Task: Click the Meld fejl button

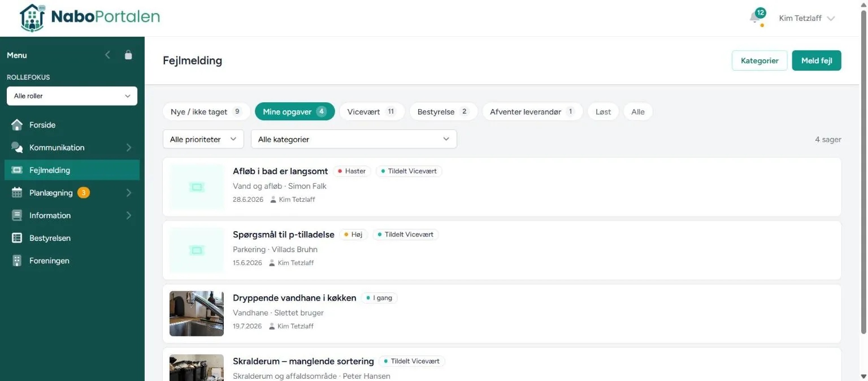Action: coord(817,60)
